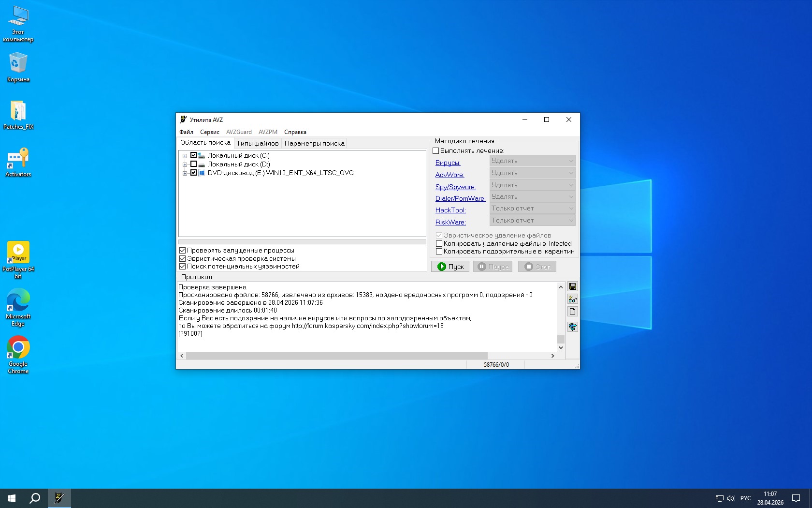Enable the Выполнять лечение checkbox
812x508 pixels.
[x=436, y=151]
